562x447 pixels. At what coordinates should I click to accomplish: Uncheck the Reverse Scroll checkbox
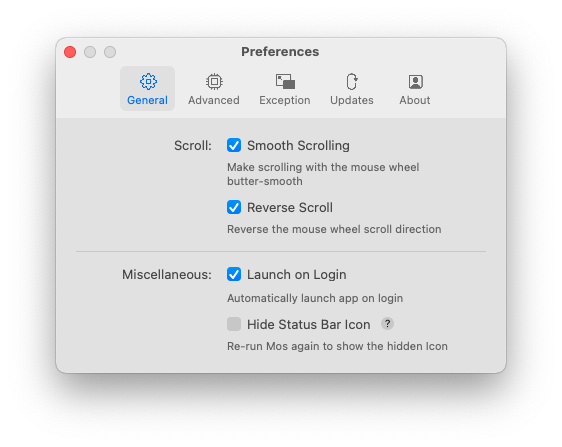click(234, 207)
